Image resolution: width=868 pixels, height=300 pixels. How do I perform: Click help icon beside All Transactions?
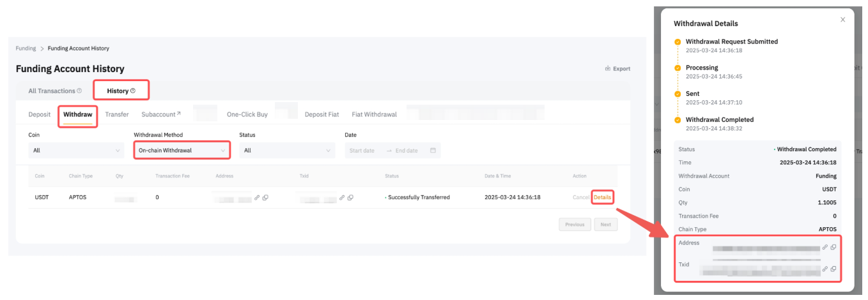pos(79,91)
